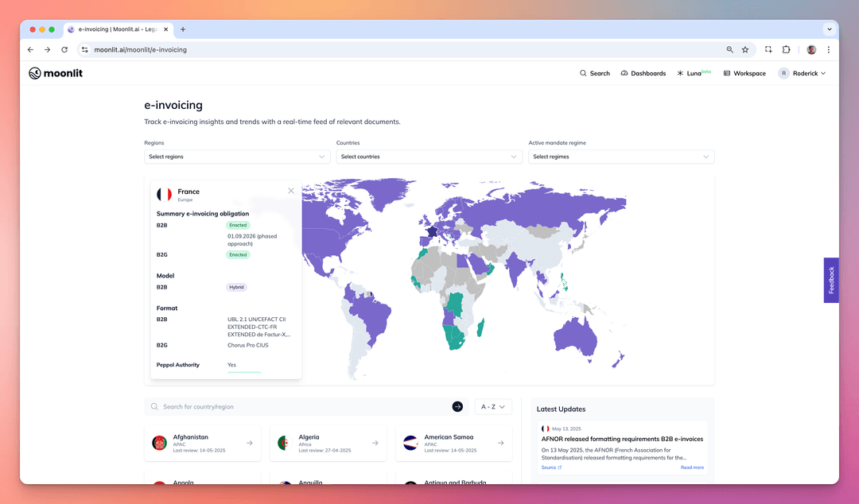Click the Latest Updates heading
The width and height of the screenshot is (859, 504).
tap(561, 409)
